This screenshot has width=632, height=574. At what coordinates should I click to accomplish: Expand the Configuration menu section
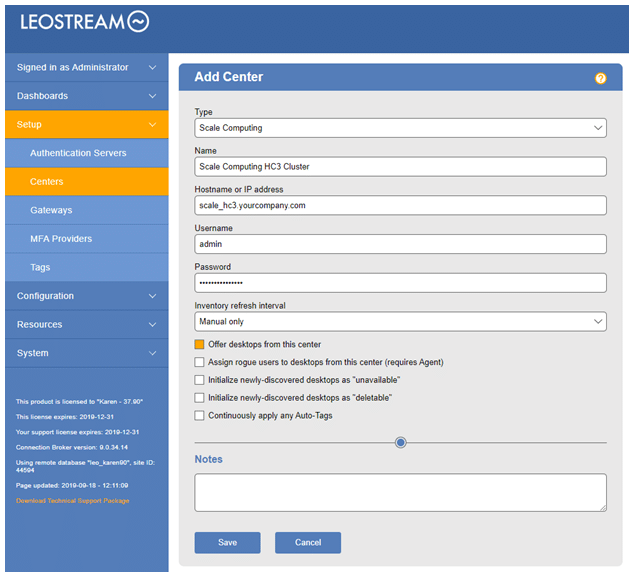[x=87, y=296]
